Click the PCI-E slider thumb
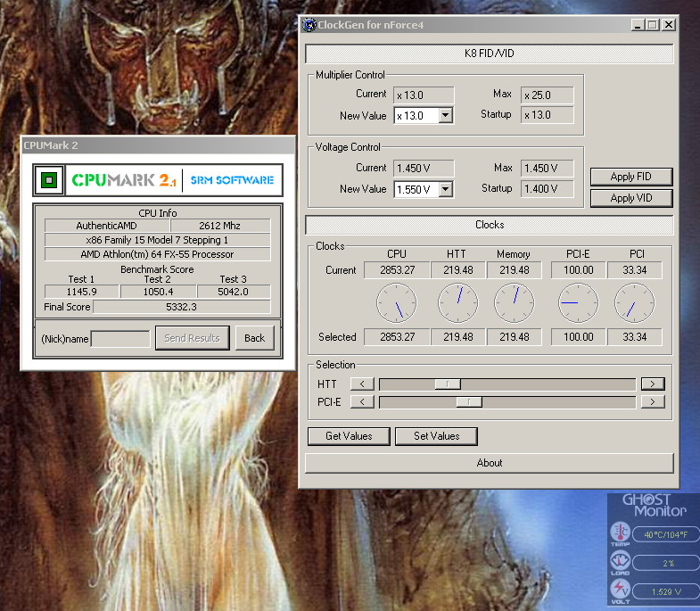The image size is (700, 611). [469, 402]
